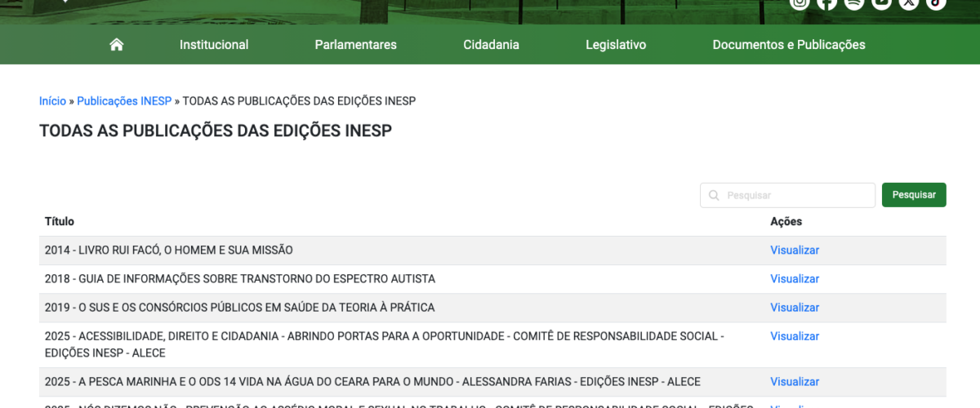Select '2018 - GUIA DE INFORMAÇÕES' row title
Screen dimensions: 980x408
point(240,279)
